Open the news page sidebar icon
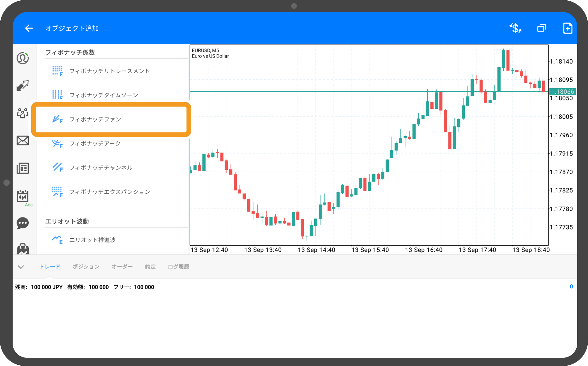Screen dimensions: 588x366 (x=23, y=168)
